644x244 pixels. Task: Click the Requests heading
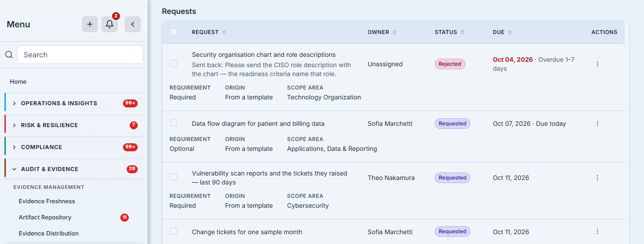[179, 11]
